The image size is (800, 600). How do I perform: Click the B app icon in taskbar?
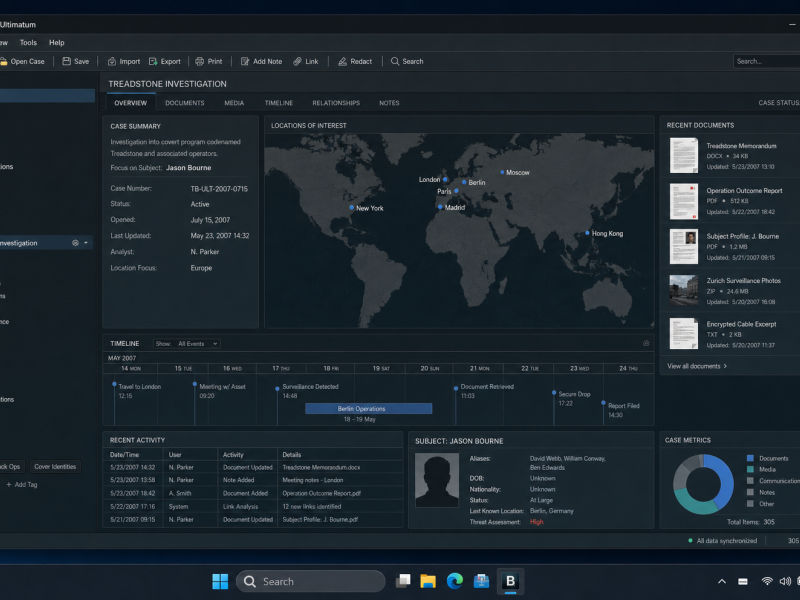point(510,581)
